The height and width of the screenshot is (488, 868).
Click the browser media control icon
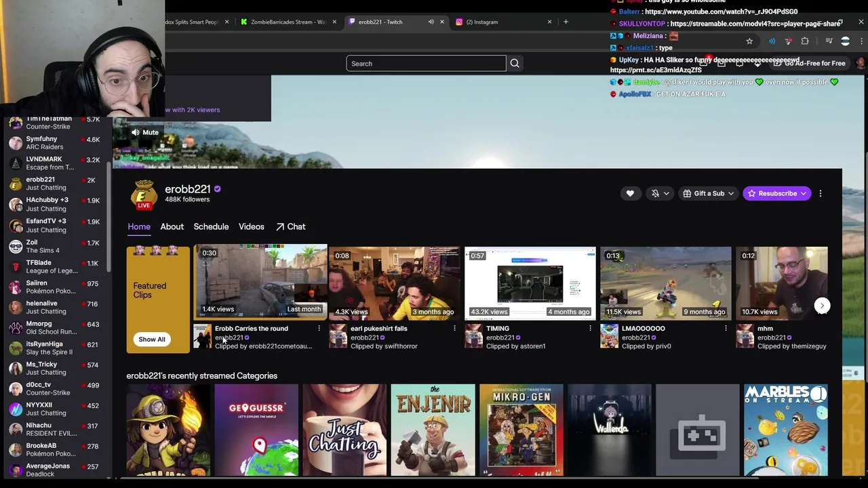(829, 41)
